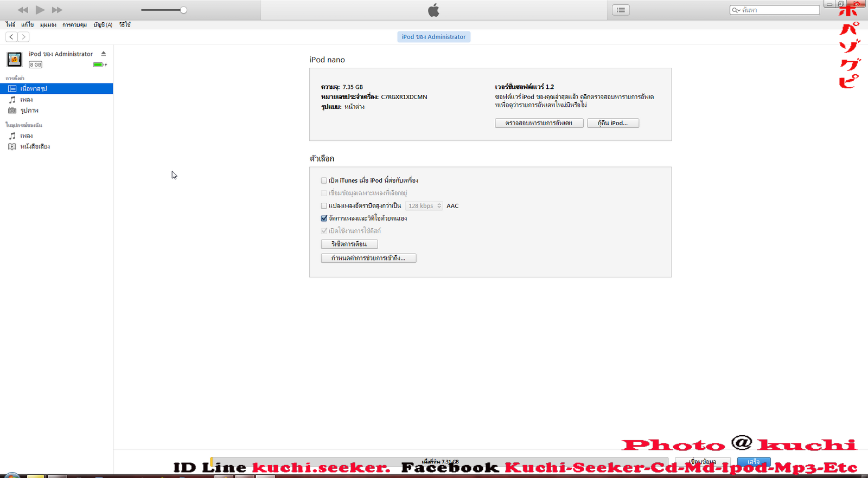Open the ไฟล์ menu

pyautogui.click(x=10, y=25)
